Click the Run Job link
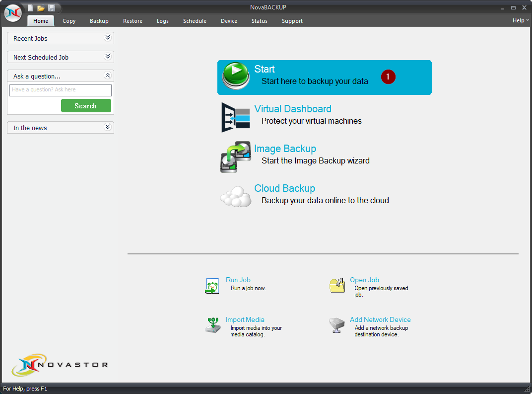 point(238,280)
